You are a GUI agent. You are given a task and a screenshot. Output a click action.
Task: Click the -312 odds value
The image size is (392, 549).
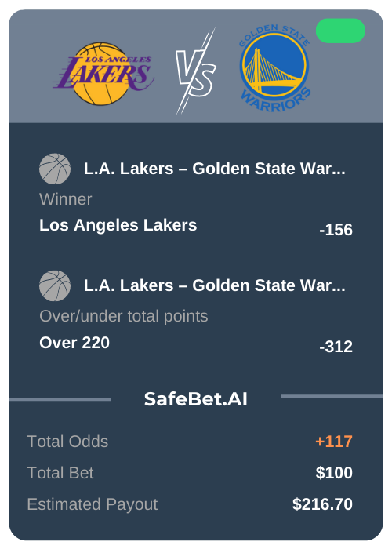[x=336, y=347]
